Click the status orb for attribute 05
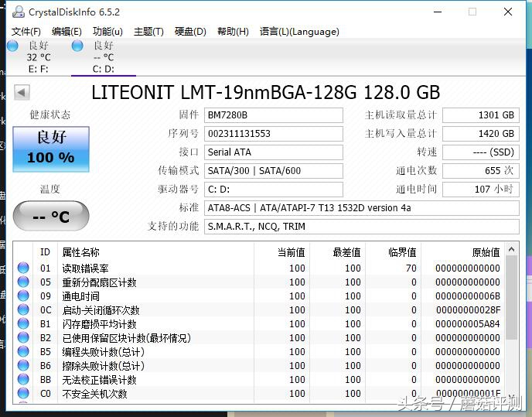 [23, 282]
